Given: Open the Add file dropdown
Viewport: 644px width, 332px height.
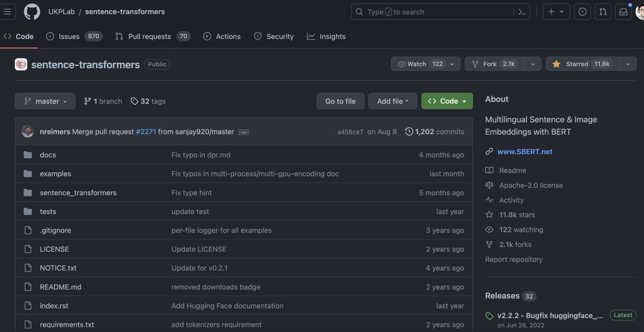Looking at the screenshot, I should (393, 101).
